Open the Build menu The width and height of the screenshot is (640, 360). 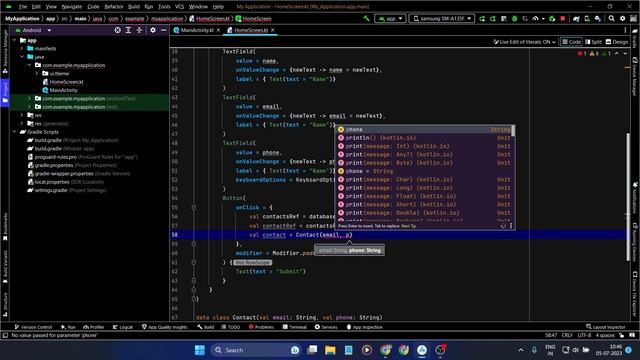(x=134, y=7)
